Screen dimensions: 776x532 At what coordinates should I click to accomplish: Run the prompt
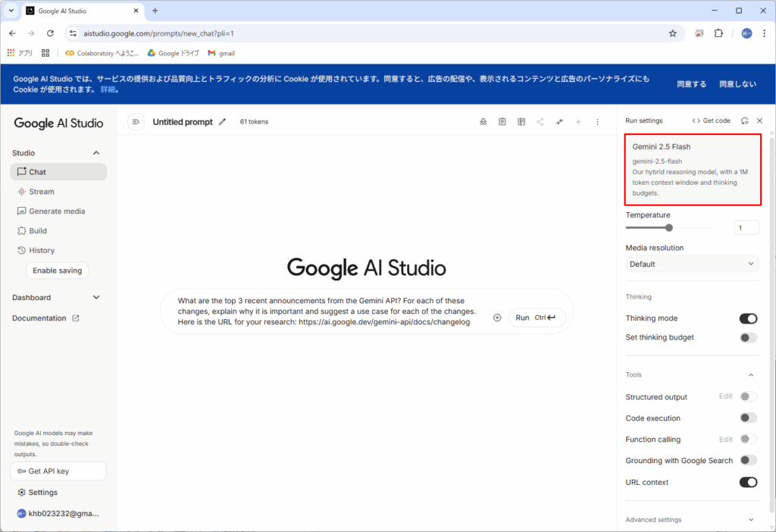pos(537,318)
